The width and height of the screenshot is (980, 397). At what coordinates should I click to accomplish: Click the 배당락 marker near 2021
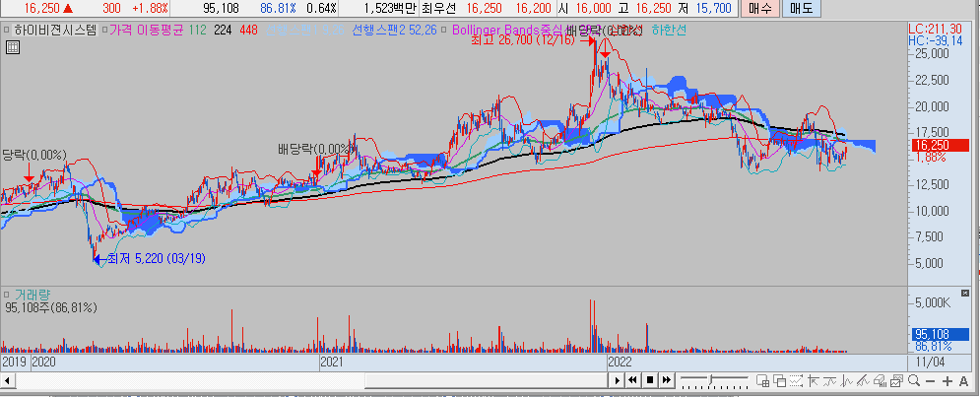coord(317,149)
